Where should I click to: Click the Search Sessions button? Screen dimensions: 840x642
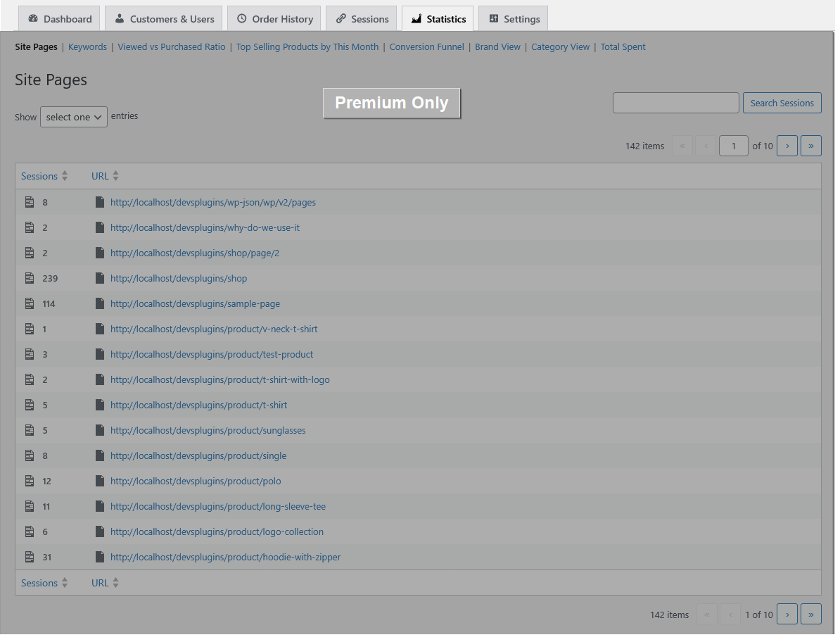782,103
